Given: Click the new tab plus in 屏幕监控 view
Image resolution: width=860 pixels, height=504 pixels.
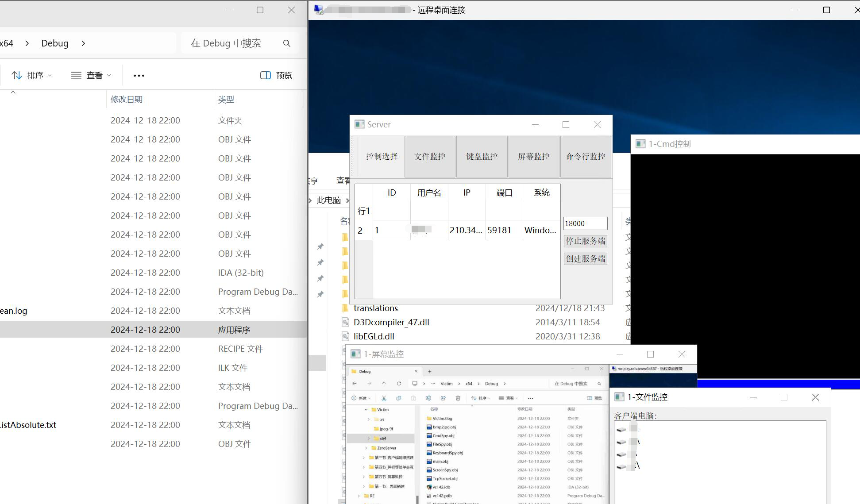Looking at the screenshot, I should (429, 371).
